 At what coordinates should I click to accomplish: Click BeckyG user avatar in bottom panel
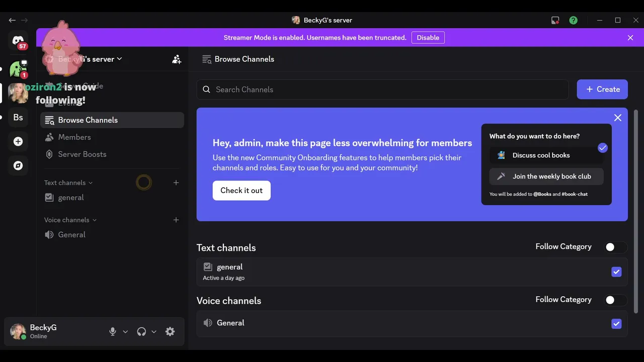(18, 331)
